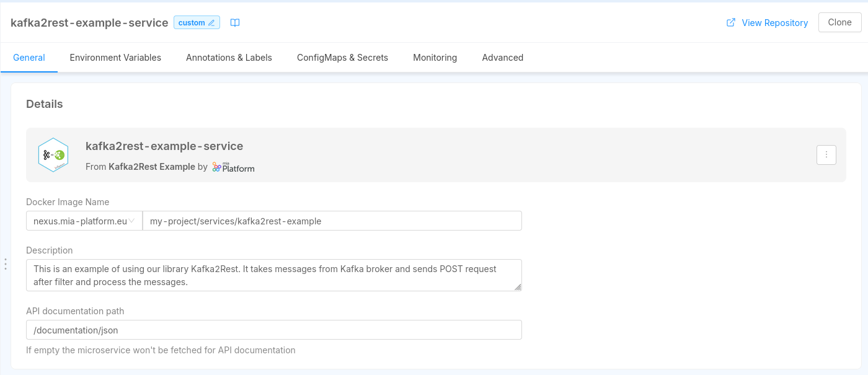The width and height of the screenshot is (868, 375).
Task: Focus the Description text area
Action: [x=273, y=275]
